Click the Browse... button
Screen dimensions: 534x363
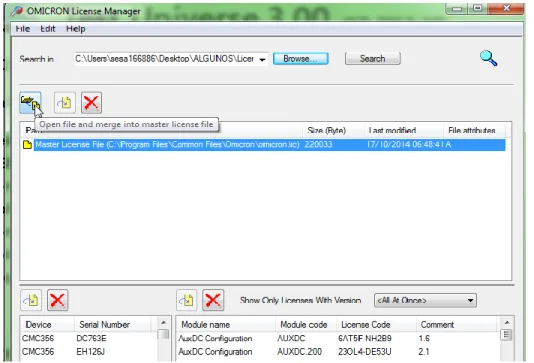point(301,59)
